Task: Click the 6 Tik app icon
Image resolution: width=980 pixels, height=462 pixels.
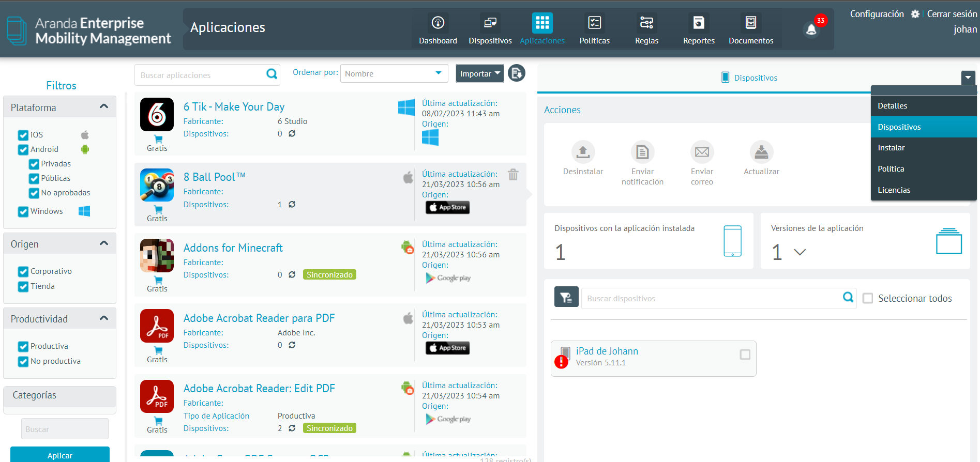Action: (157, 114)
